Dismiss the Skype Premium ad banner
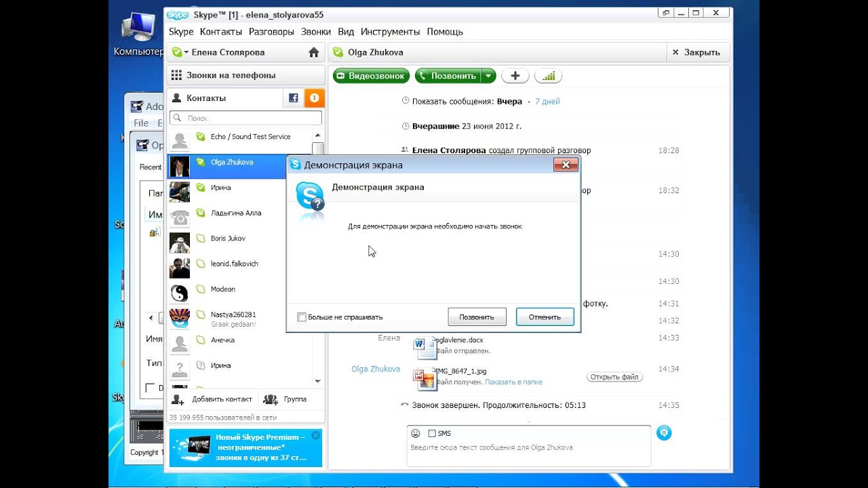 315,435
